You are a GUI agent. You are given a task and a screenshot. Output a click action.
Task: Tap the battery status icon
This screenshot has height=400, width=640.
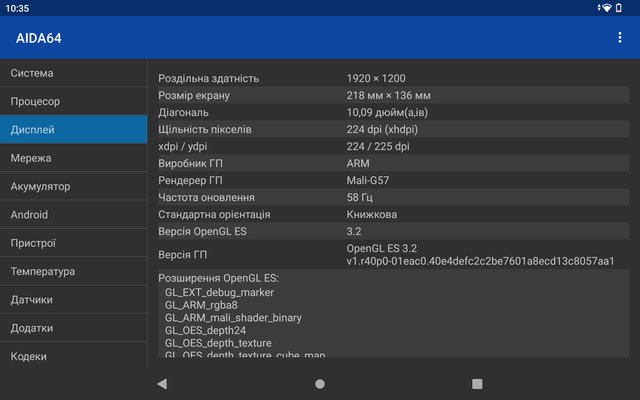[x=619, y=8]
